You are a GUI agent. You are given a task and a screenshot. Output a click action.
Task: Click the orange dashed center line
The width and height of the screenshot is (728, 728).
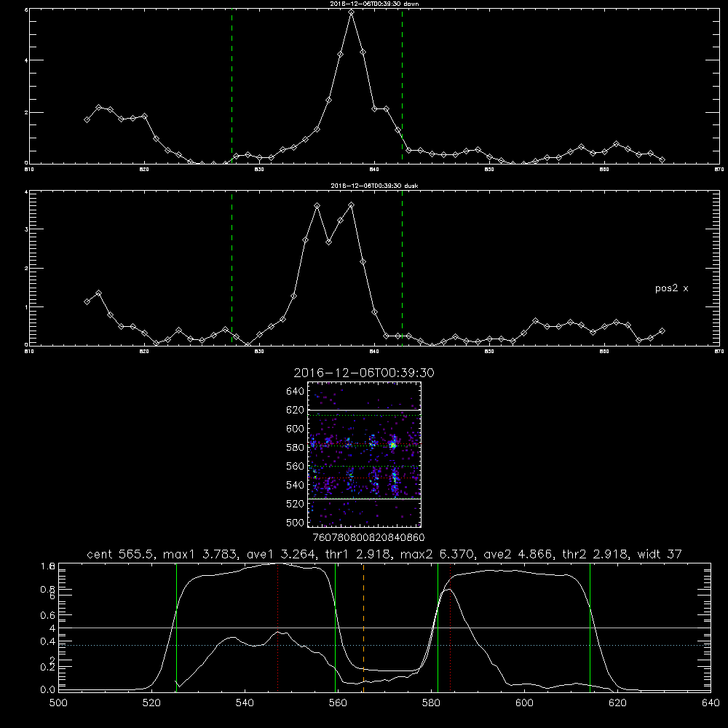coord(363,628)
